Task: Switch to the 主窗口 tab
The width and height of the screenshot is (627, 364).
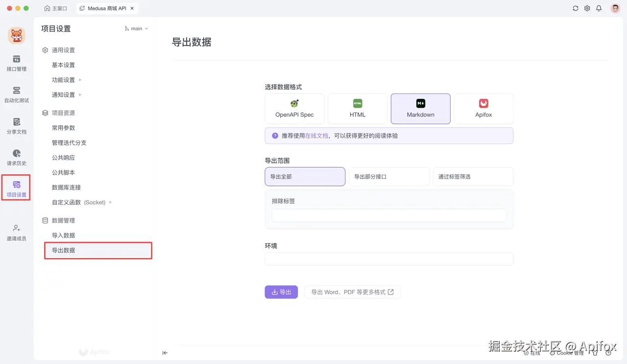Action: click(55, 8)
